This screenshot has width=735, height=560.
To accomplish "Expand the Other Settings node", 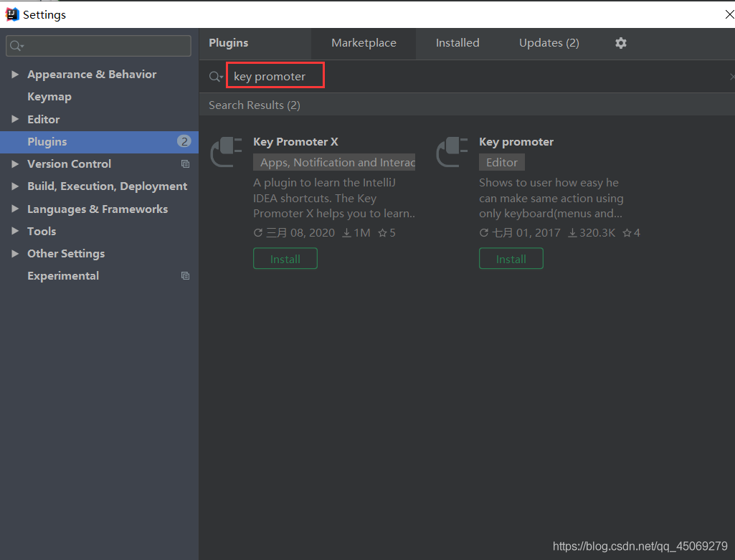I will [15, 254].
